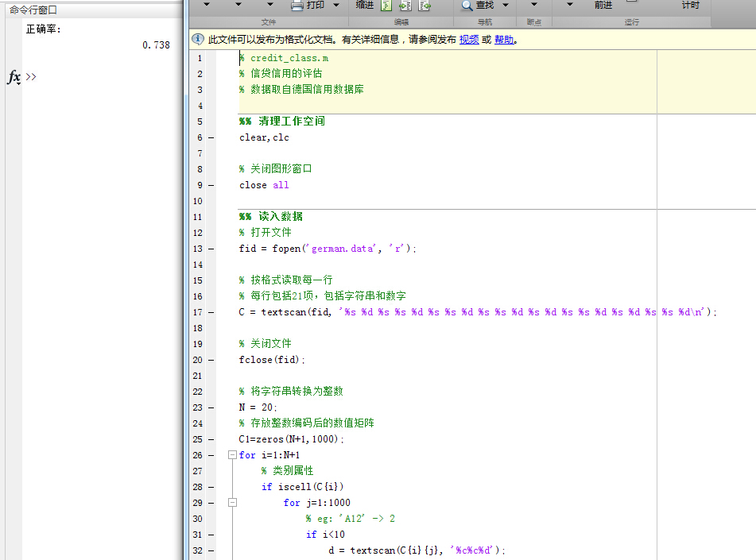
Task: Set a breakpoint on line 31 dash
Action: tap(211, 535)
